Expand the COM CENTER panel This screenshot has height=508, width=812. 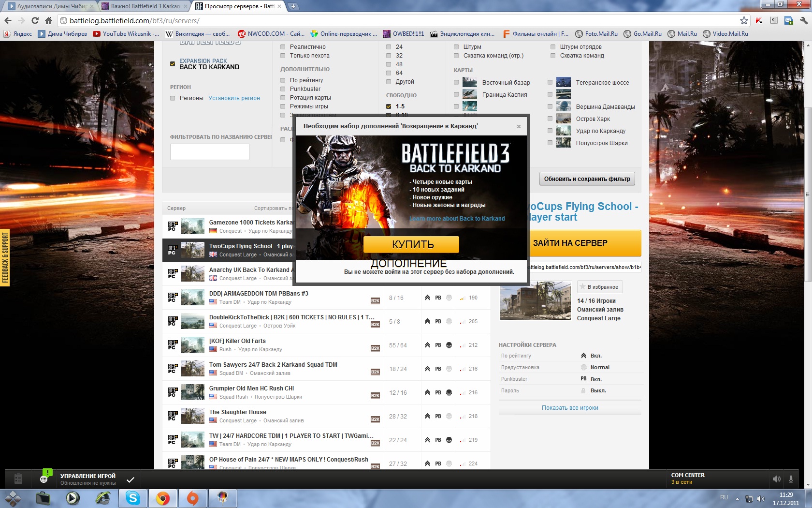pos(688,478)
